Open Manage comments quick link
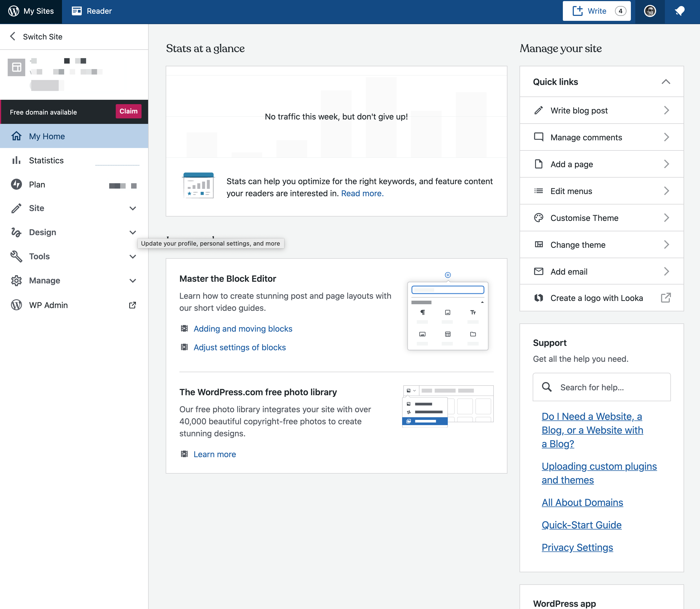Image resolution: width=700 pixels, height=609 pixels. pyautogui.click(x=601, y=137)
